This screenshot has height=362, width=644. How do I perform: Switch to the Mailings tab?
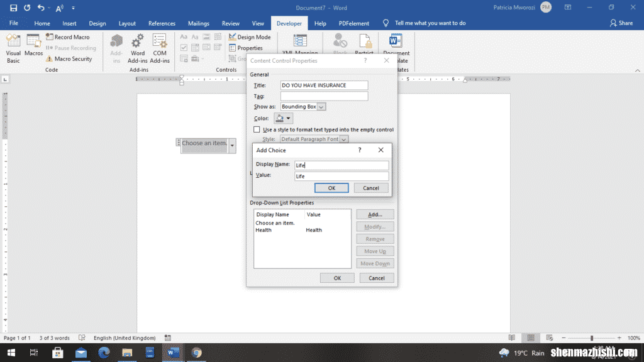click(x=198, y=23)
